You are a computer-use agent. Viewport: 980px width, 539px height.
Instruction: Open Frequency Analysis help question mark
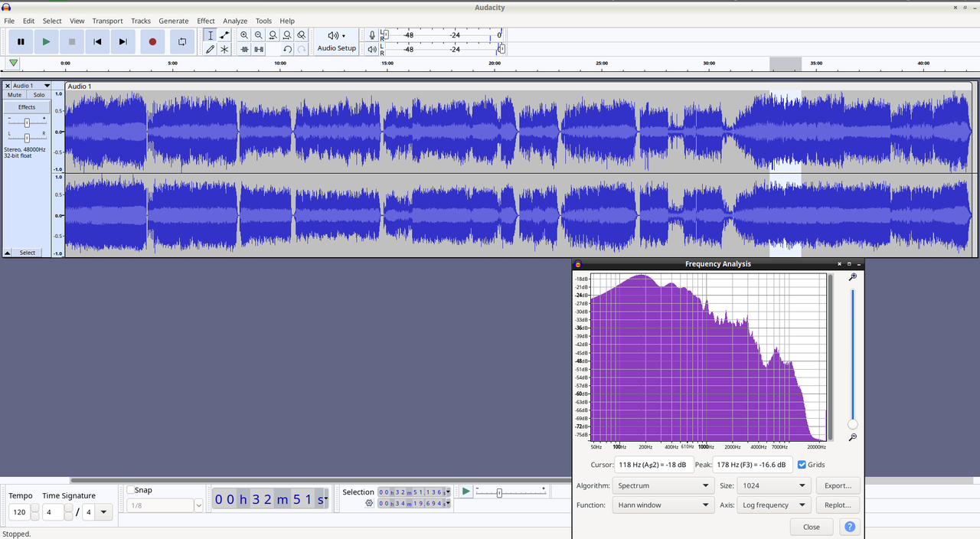(x=849, y=527)
